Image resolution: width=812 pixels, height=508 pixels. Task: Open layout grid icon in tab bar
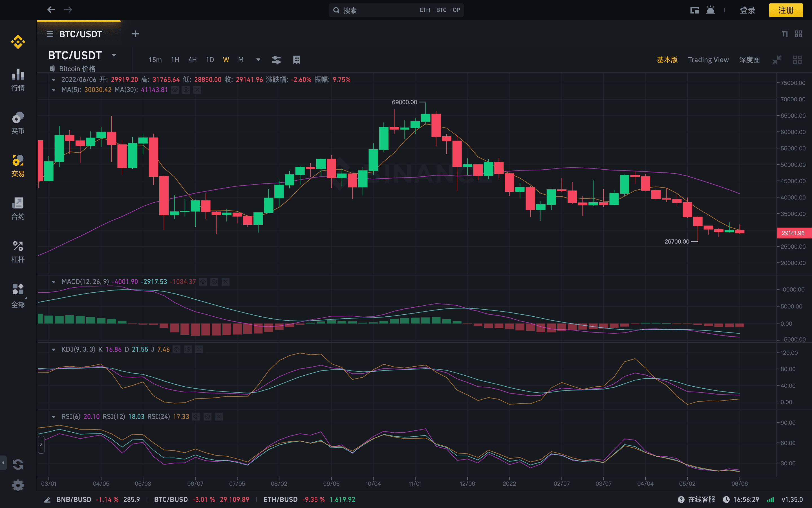(798, 34)
